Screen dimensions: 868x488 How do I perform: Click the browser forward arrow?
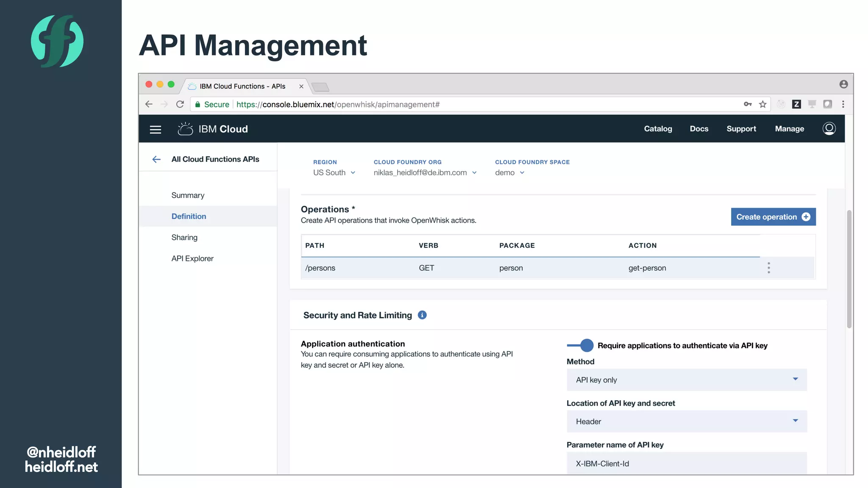(164, 104)
